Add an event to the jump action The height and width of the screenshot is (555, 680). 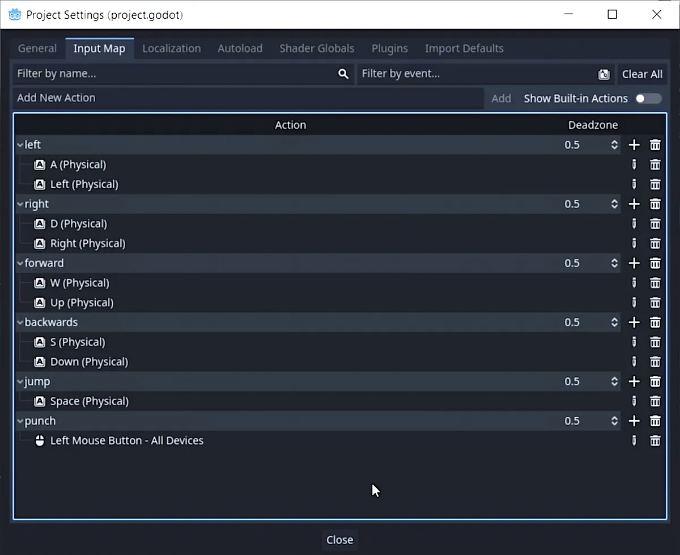(634, 382)
